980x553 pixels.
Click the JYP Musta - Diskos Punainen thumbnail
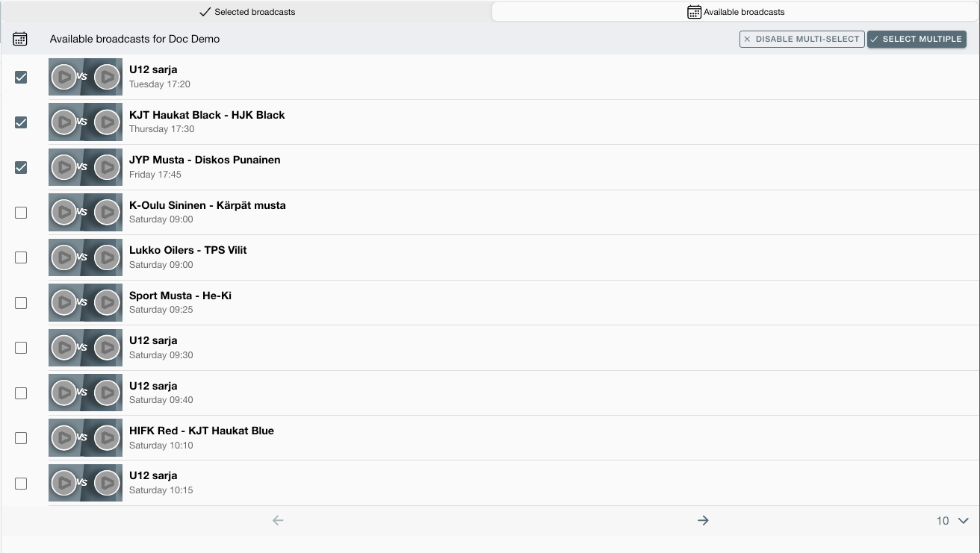[85, 167]
